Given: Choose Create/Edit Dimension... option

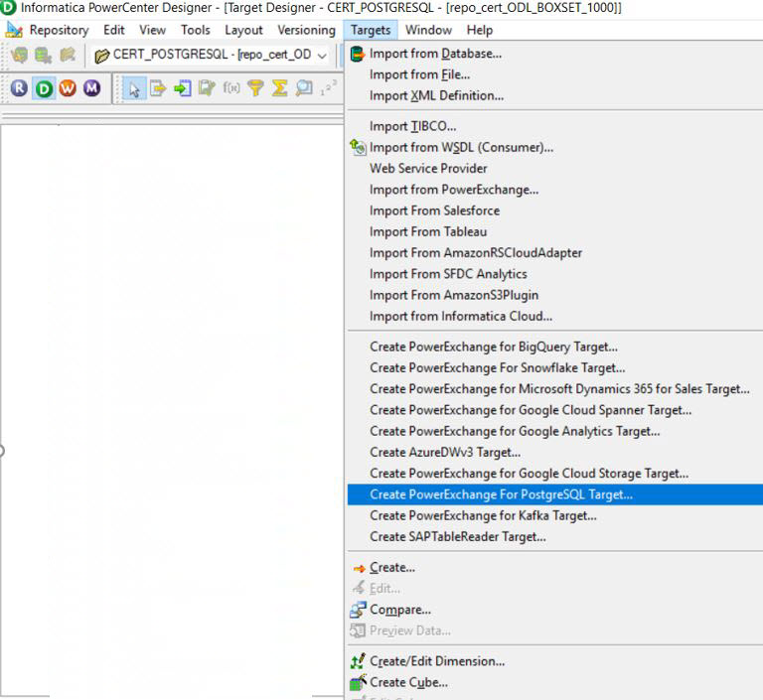Looking at the screenshot, I should point(437,661).
